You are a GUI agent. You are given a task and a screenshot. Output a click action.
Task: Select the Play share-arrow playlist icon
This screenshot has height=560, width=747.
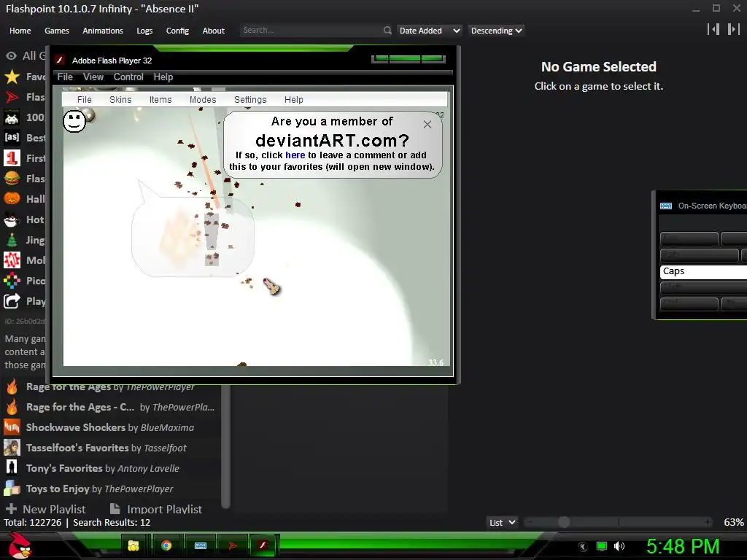pyautogui.click(x=12, y=301)
